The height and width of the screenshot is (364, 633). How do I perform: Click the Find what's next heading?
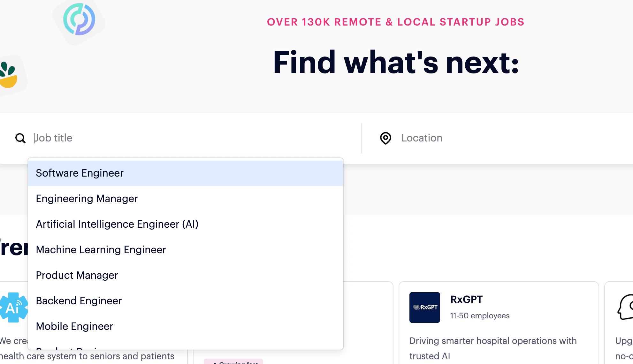click(396, 63)
